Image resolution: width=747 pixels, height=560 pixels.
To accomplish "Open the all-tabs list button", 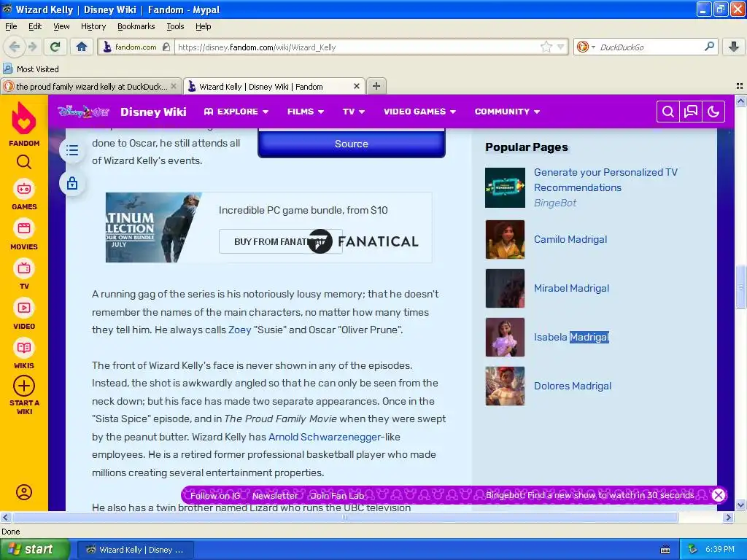I will [740, 86].
